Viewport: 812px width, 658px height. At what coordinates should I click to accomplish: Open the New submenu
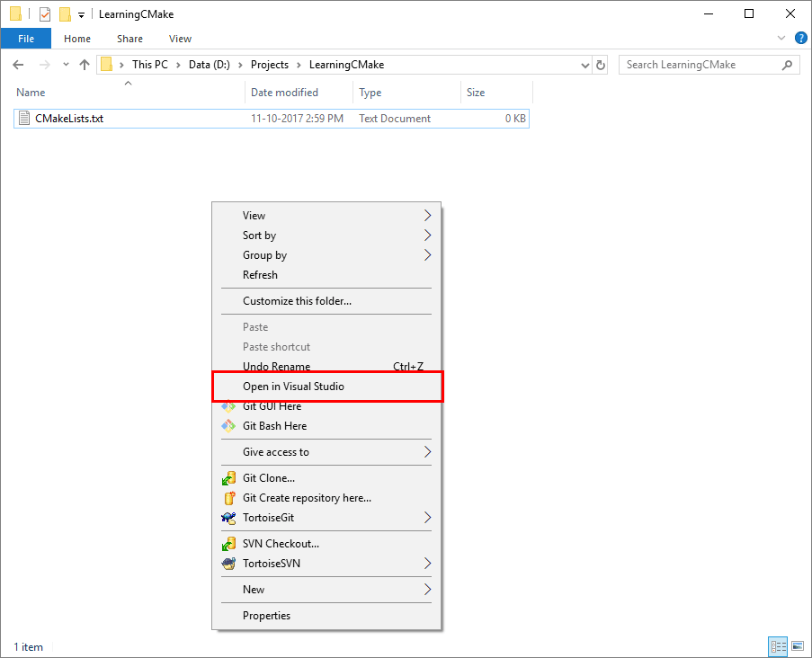[x=326, y=589]
